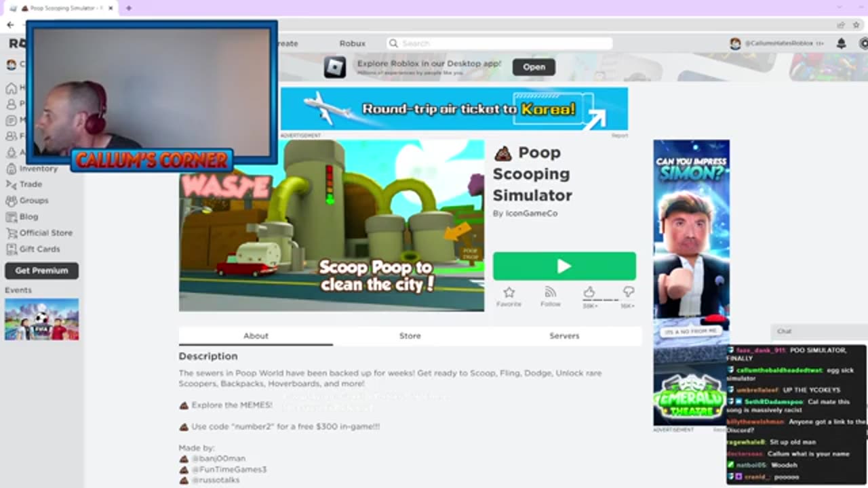
Task: Open the Robux menu item
Action: (353, 43)
